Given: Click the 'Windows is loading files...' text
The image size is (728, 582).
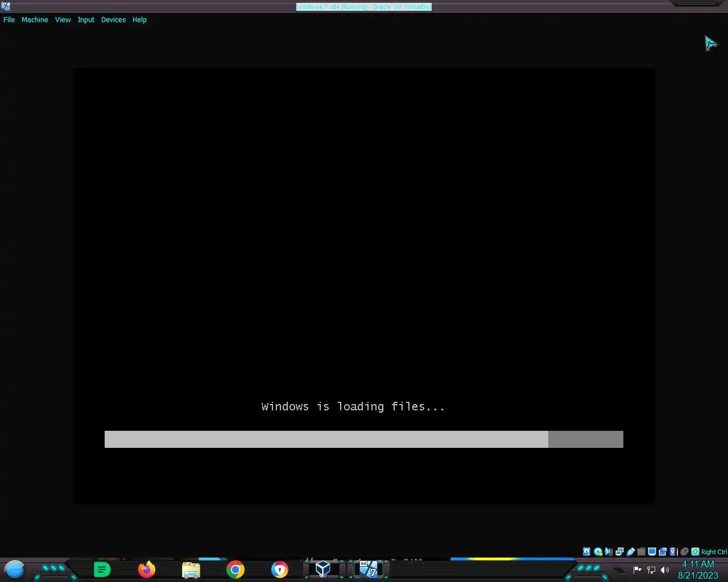Looking at the screenshot, I should [x=353, y=406].
